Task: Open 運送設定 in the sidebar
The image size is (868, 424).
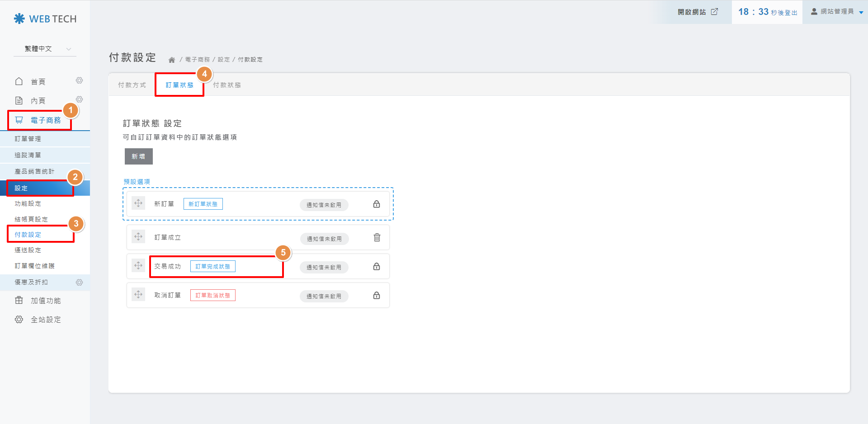Action: (x=28, y=250)
